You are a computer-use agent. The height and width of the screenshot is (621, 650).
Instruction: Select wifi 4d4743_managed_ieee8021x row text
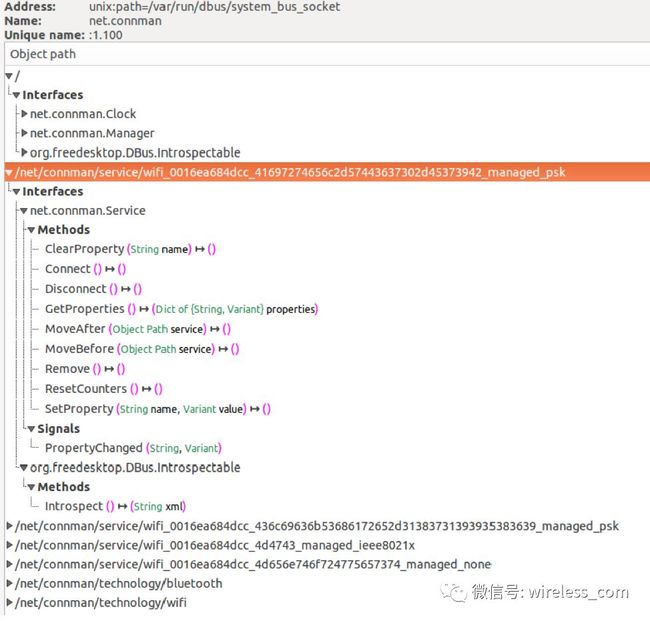(x=215, y=545)
